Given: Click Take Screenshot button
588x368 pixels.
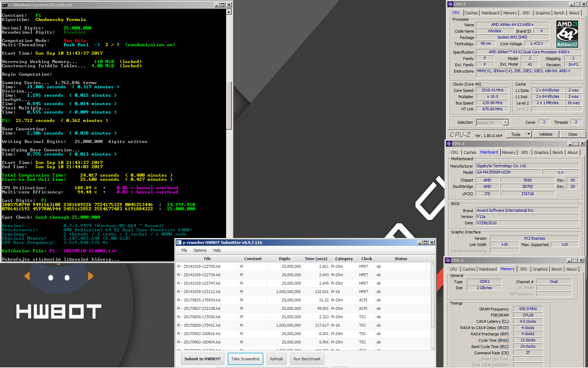Looking at the screenshot, I should pos(245,359).
